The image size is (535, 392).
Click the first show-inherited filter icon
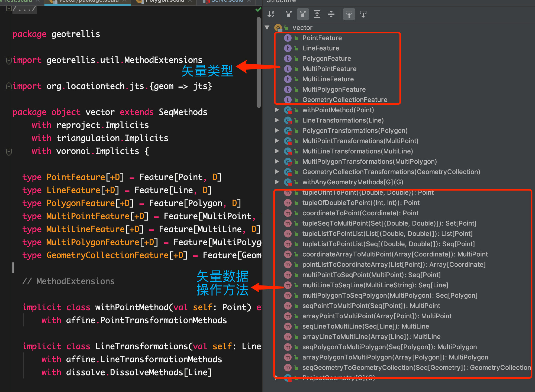coord(289,14)
